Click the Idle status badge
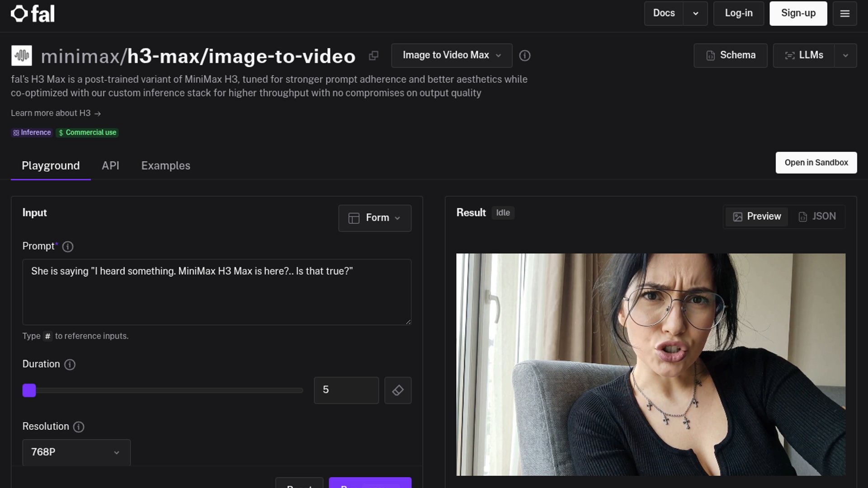 click(503, 213)
